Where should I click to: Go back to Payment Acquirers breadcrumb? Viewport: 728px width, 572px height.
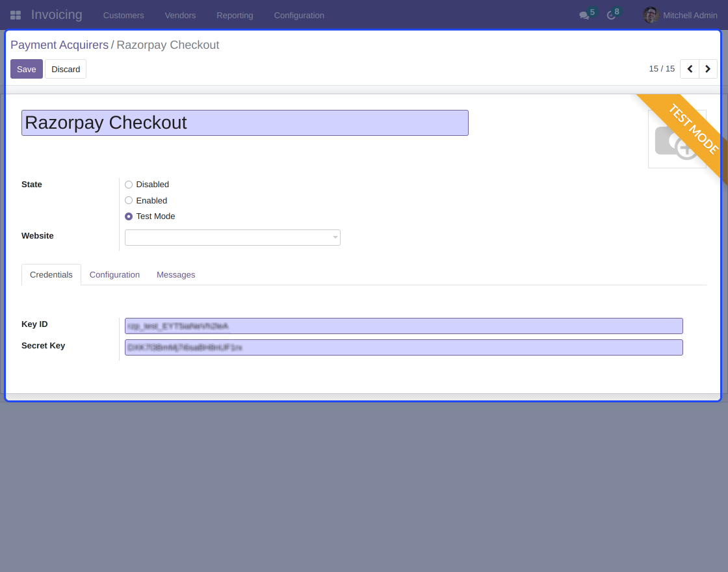tap(59, 45)
